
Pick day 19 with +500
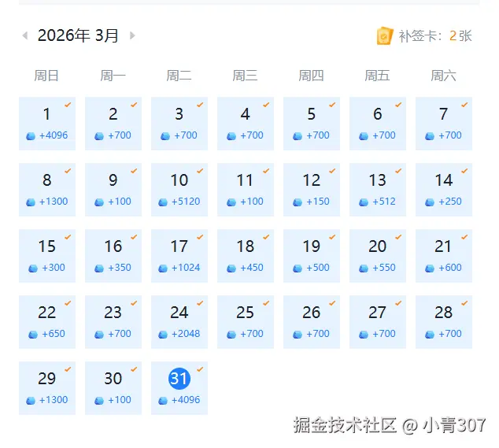[x=312, y=256]
